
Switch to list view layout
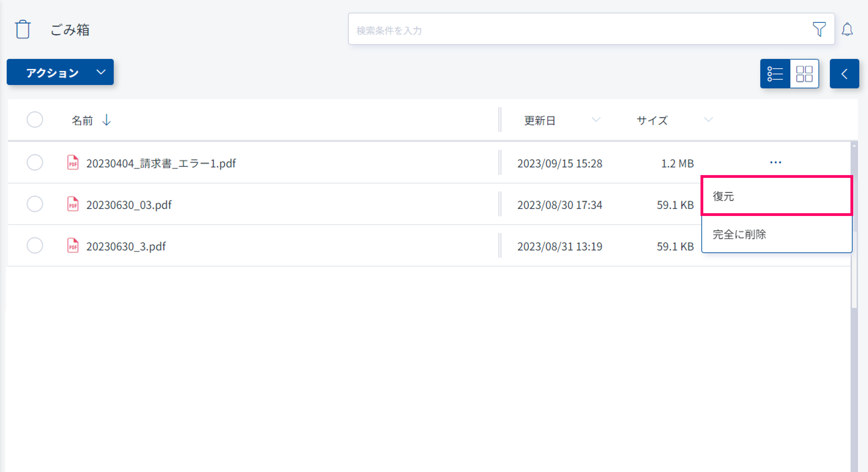tap(775, 74)
